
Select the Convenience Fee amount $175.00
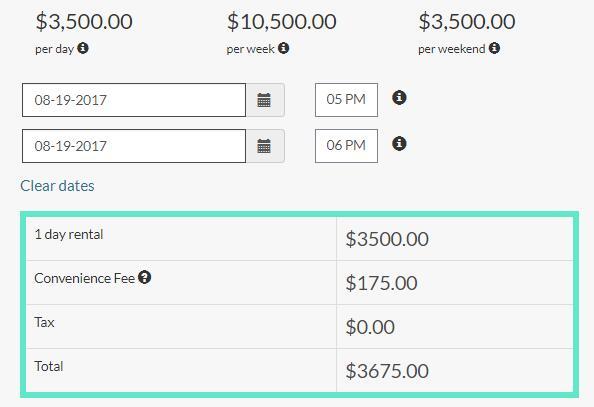click(381, 283)
